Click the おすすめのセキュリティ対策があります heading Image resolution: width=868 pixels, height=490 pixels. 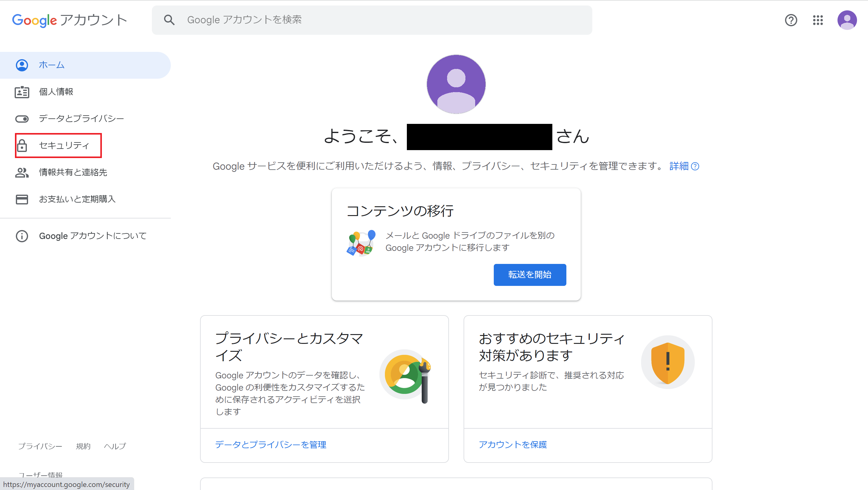tap(552, 347)
